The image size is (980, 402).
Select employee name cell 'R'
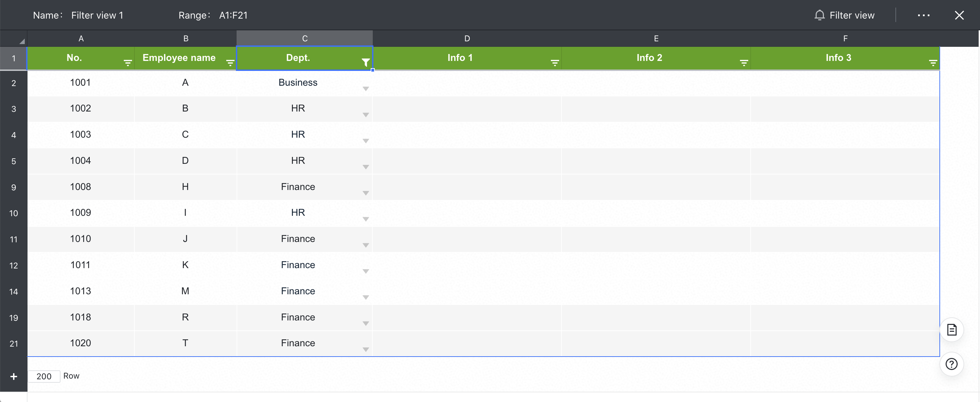(186, 317)
